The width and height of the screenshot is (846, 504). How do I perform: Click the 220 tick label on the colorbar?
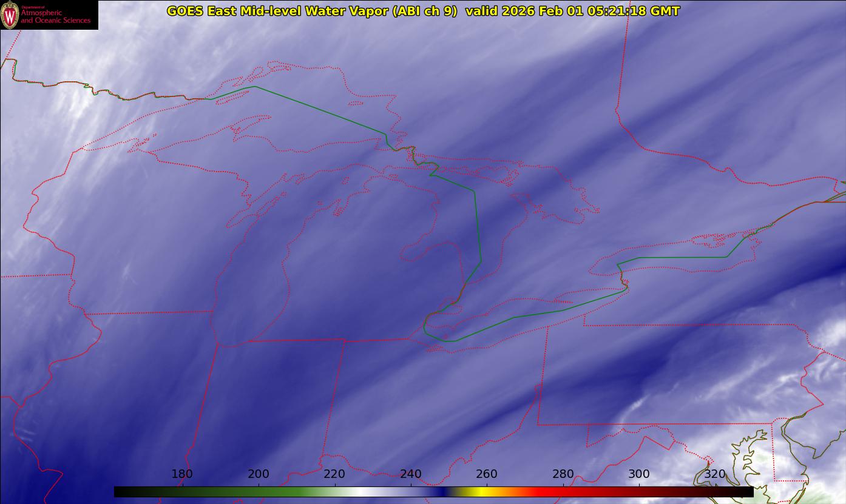coord(334,474)
